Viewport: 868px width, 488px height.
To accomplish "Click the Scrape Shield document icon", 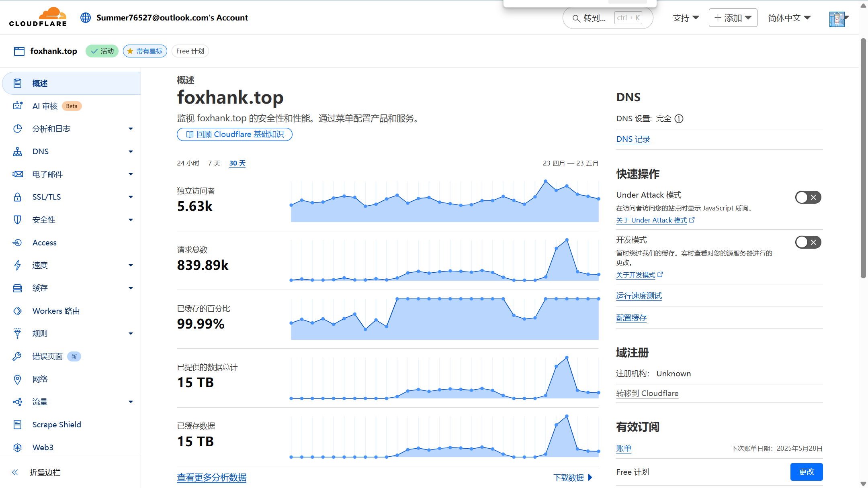I will (x=17, y=425).
